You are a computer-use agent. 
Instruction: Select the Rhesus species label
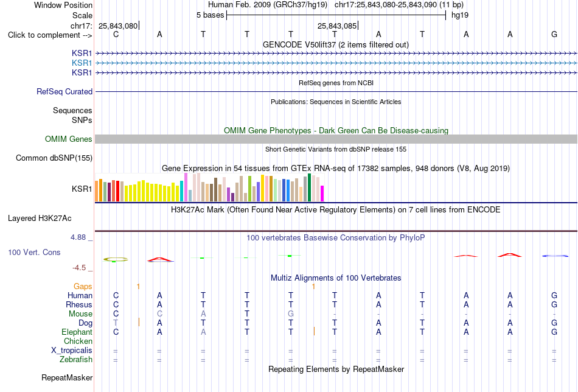tap(79, 304)
